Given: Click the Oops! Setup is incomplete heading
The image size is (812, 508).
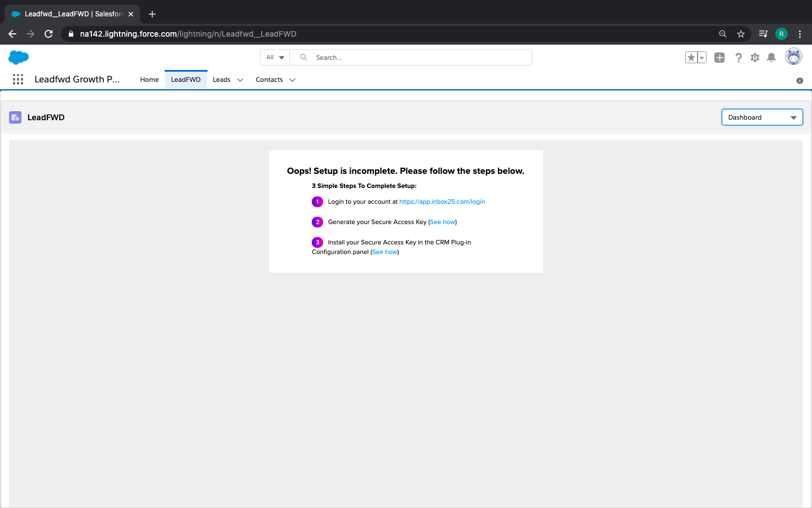Looking at the screenshot, I should pyautogui.click(x=405, y=171).
